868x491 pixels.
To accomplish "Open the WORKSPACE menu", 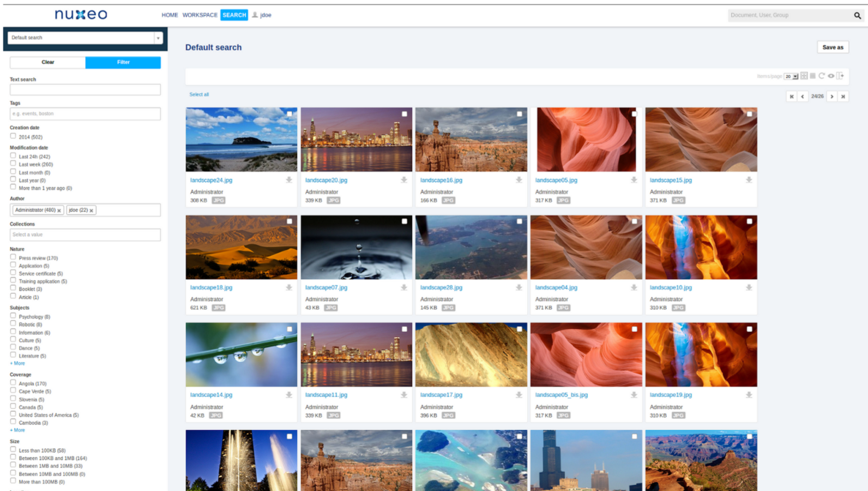I will 200,15.
